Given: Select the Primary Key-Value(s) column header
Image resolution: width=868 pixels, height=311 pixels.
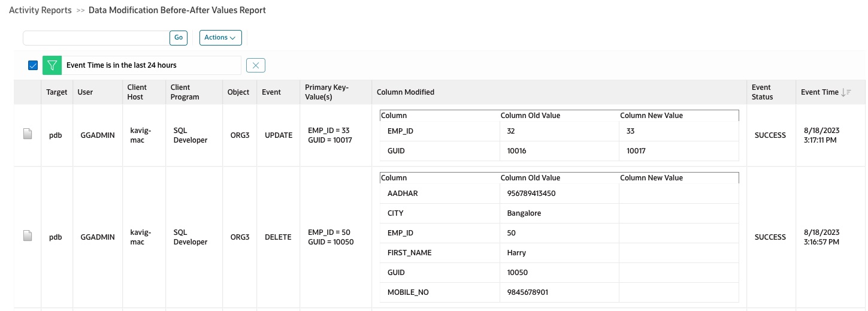Looking at the screenshot, I should click(326, 92).
